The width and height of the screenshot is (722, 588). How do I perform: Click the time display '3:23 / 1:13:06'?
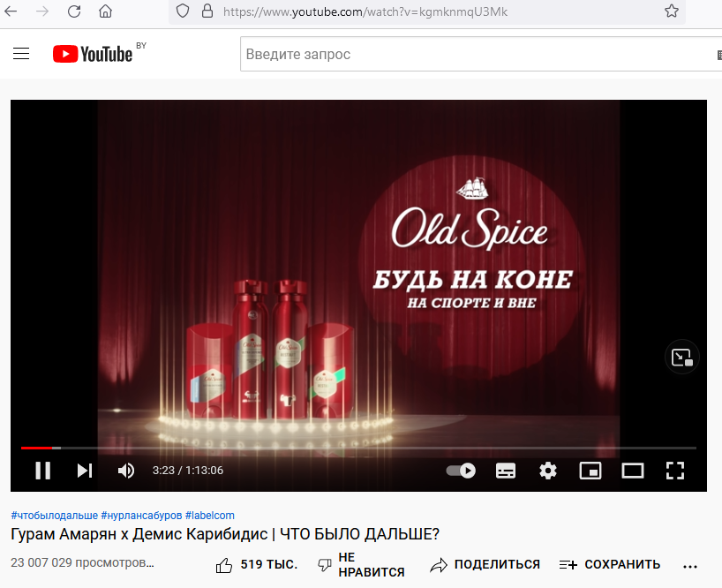pyautogui.click(x=188, y=471)
